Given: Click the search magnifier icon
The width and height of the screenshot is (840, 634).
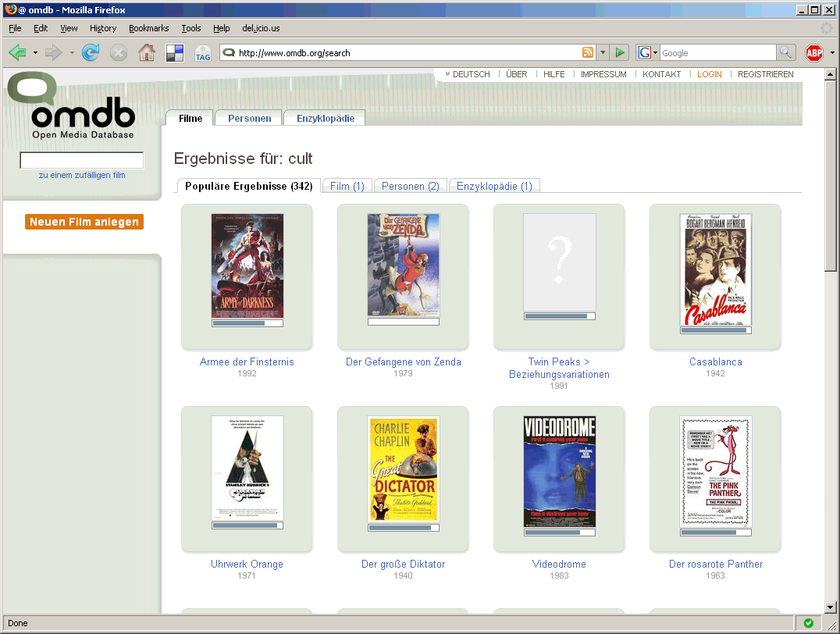Looking at the screenshot, I should pyautogui.click(x=785, y=52).
